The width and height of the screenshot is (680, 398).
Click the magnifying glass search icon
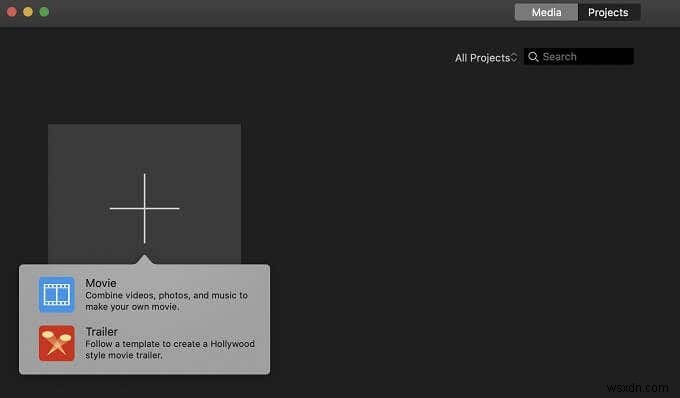(x=533, y=57)
